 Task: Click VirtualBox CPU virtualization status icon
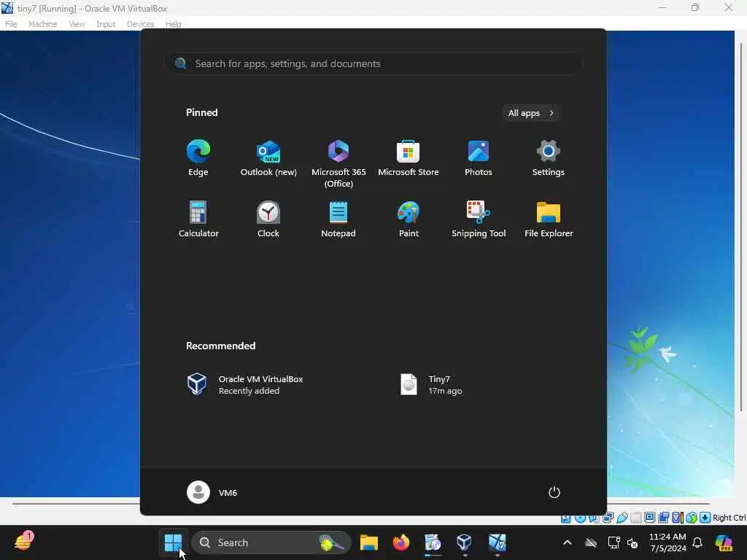click(677, 518)
